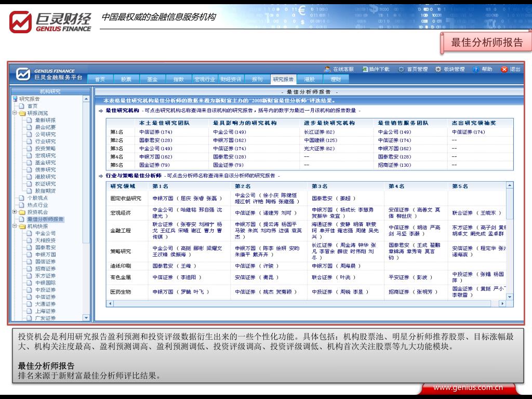The height and width of the screenshot is (399, 532).
Task: Click 招商证券 (张明芳) in 医药生物 row
Action: coord(413,292)
